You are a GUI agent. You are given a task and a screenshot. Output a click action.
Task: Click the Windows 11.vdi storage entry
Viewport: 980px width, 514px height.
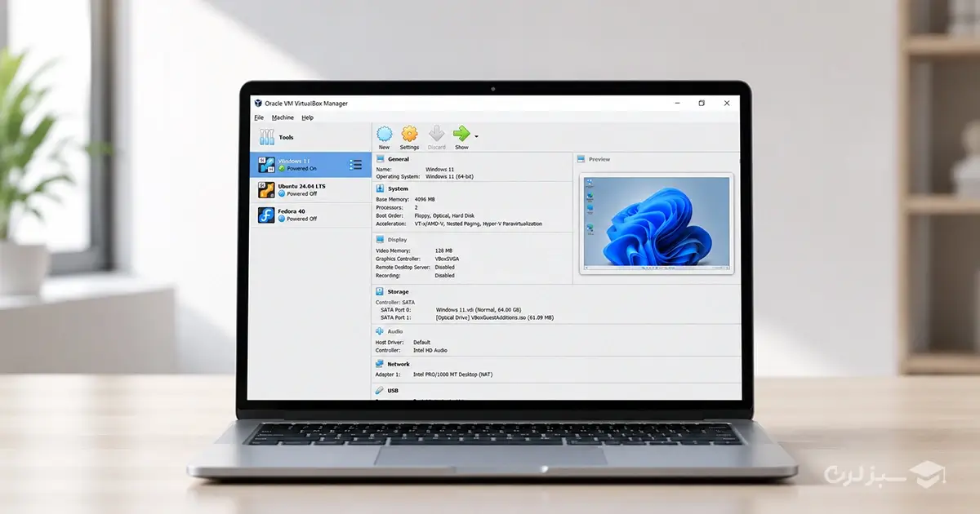479,310
